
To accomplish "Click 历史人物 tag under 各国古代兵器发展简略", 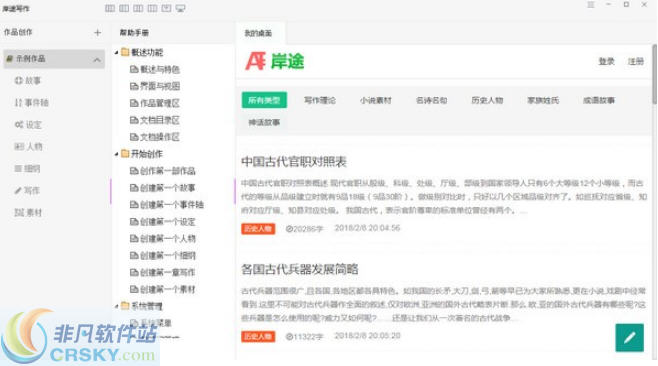I will pos(258,336).
